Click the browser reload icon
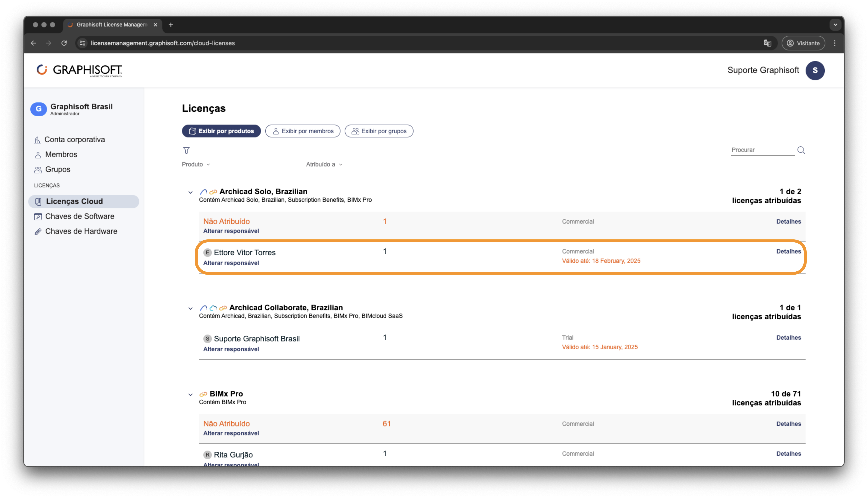Screen dimensions: 868x498 coord(64,43)
